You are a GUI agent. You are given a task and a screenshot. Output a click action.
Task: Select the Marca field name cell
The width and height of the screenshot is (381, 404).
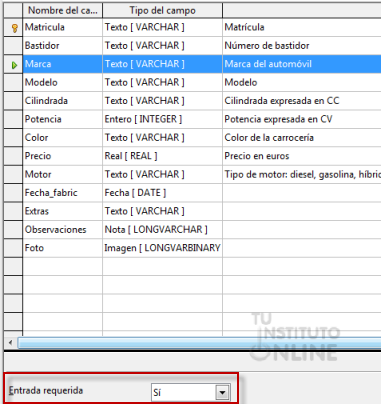click(x=63, y=64)
